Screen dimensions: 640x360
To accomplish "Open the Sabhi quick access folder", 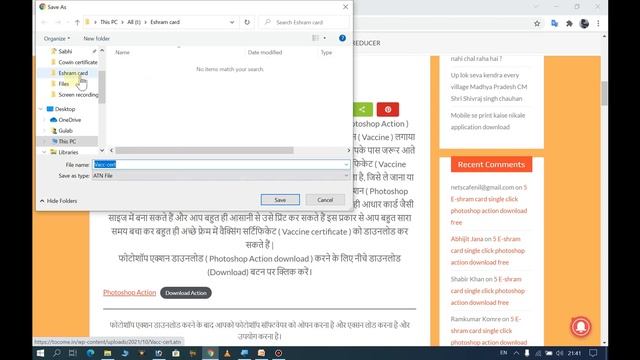I will (x=65, y=51).
